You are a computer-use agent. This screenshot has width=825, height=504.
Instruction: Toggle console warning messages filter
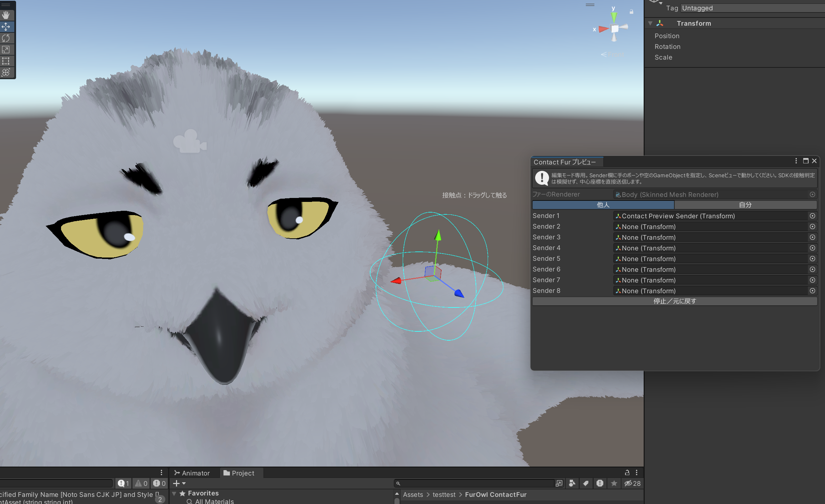pyautogui.click(x=141, y=483)
